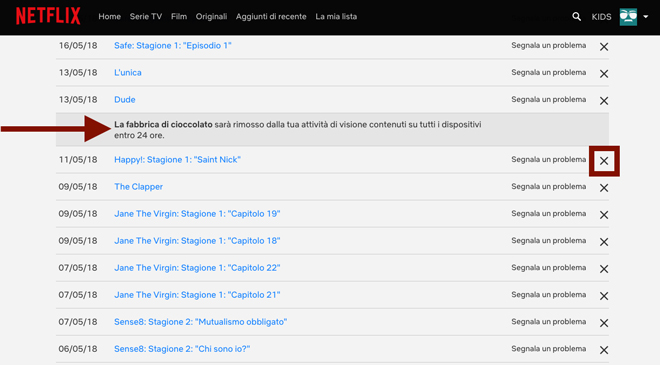Remove Happy! Saint Nick entry
Image resolution: width=660 pixels, height=365 pixels.
click(604, 161)
